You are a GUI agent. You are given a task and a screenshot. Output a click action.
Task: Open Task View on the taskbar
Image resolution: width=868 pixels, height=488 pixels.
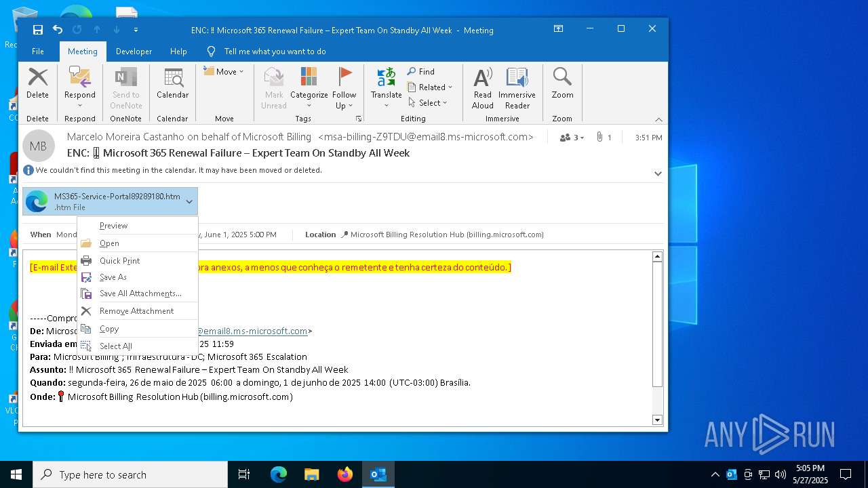pos(244,474)
